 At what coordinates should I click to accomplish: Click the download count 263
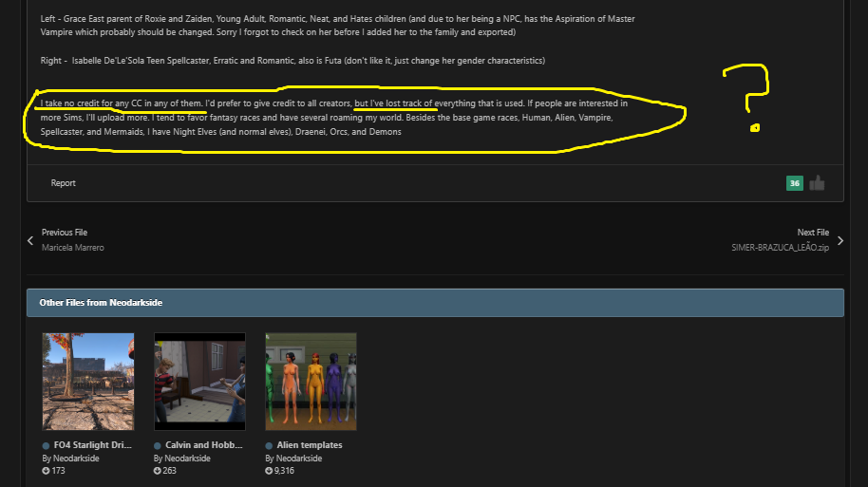click(169, 471)
